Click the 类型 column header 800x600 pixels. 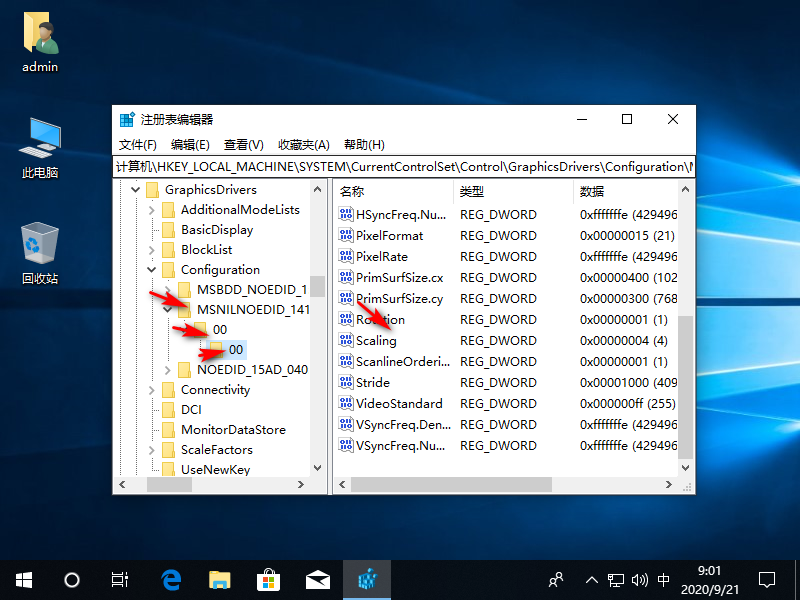(470, 190)
